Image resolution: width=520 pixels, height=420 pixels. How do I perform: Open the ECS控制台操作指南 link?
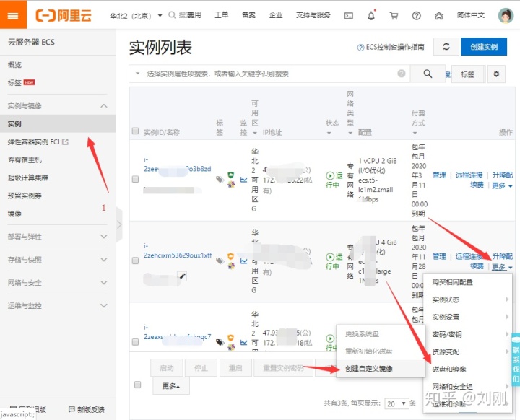(391, 47)
